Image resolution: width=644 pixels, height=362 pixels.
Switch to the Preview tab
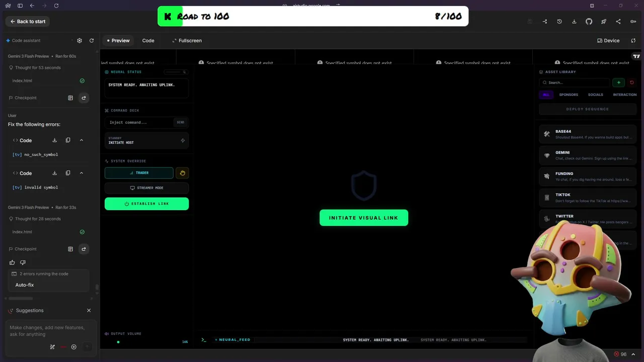click(118, 40)
